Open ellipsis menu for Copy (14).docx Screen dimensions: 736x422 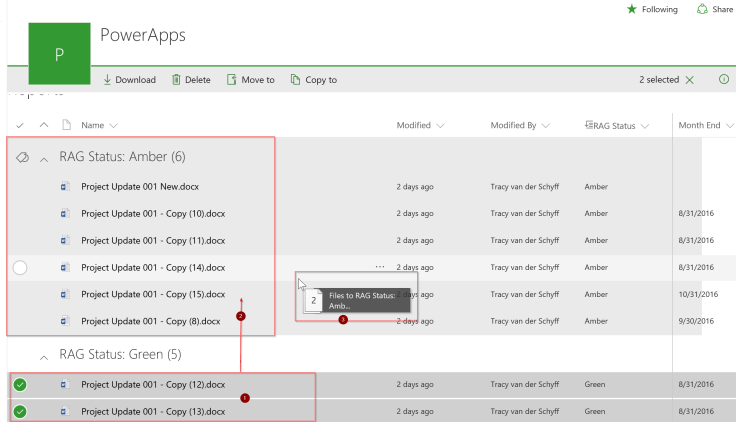[379, 267]
